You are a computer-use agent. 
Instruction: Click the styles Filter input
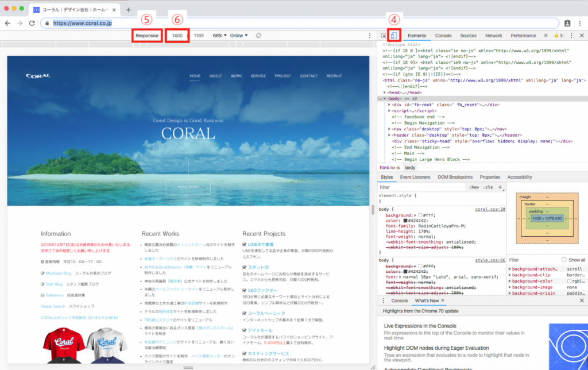(421, 187)
